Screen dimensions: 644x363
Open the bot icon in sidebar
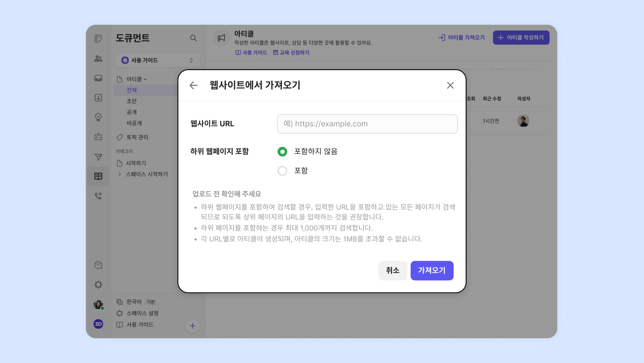click(98, 137)
